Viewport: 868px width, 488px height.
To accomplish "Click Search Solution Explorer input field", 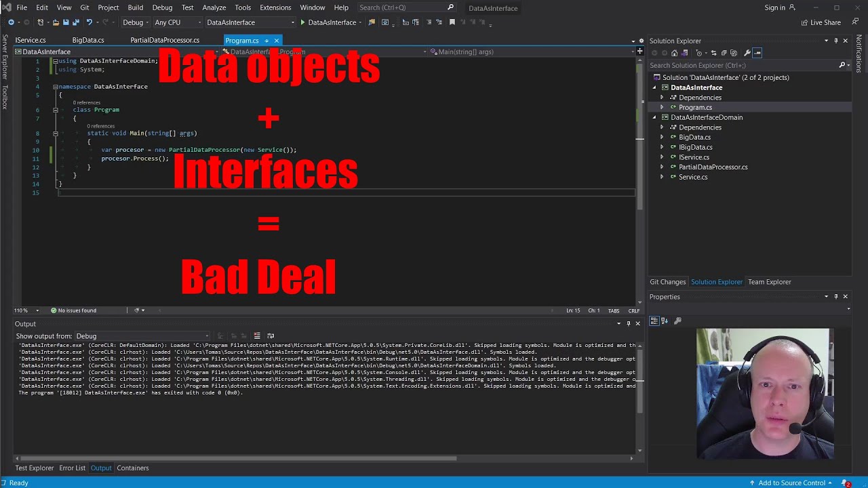I will coord(743,65).
